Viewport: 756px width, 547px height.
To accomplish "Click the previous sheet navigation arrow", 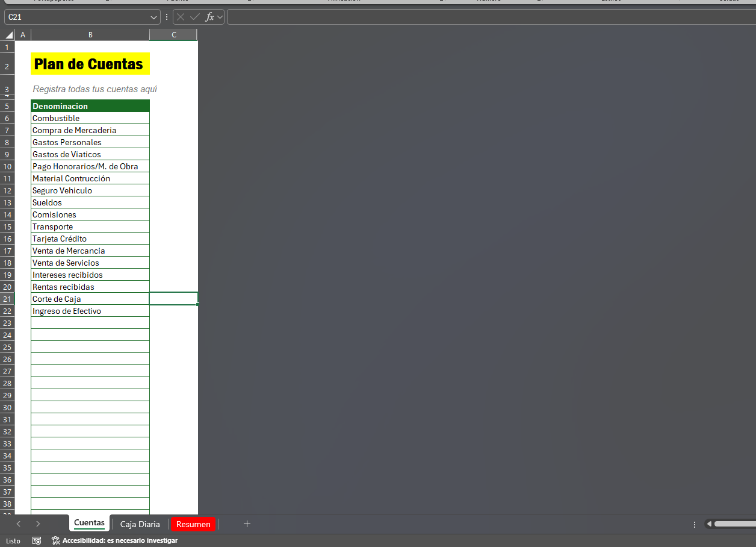I will pyautogui.click(x=19, y=524).
